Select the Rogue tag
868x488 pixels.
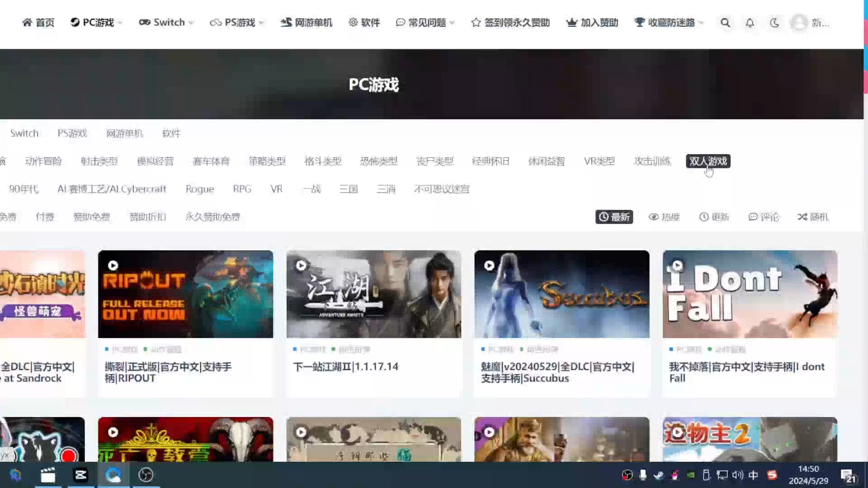[x=200, y=189]
